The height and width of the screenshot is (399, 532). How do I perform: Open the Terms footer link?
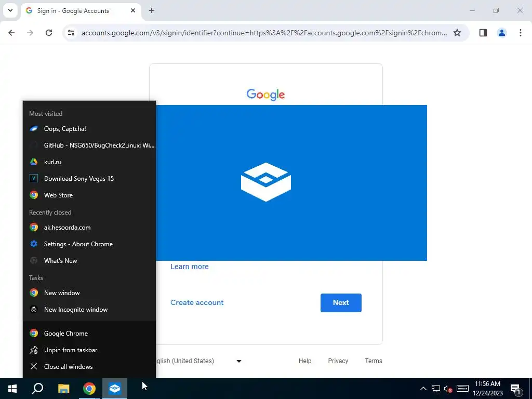(x=374, y=361)
